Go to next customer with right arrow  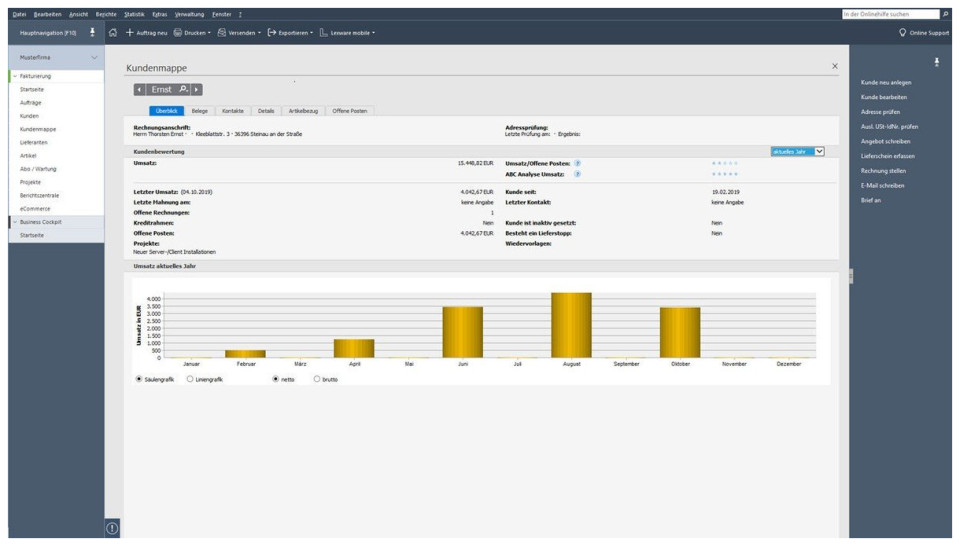coord(197,90)
